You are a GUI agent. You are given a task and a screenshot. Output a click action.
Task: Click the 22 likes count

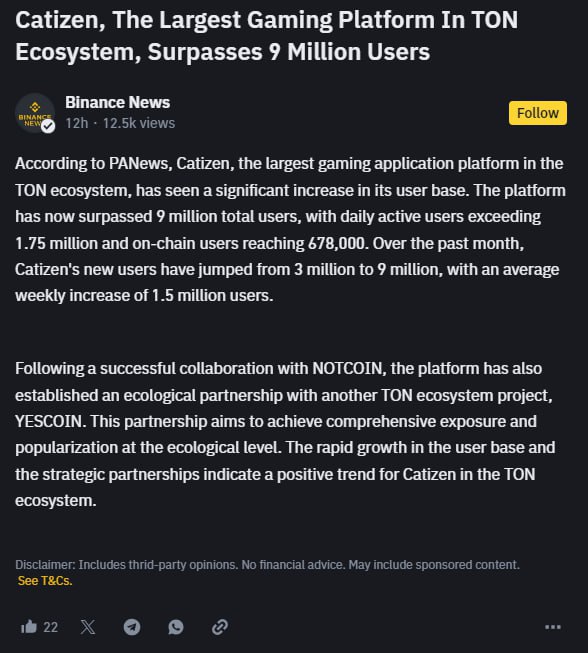click(x=50, y=627)
